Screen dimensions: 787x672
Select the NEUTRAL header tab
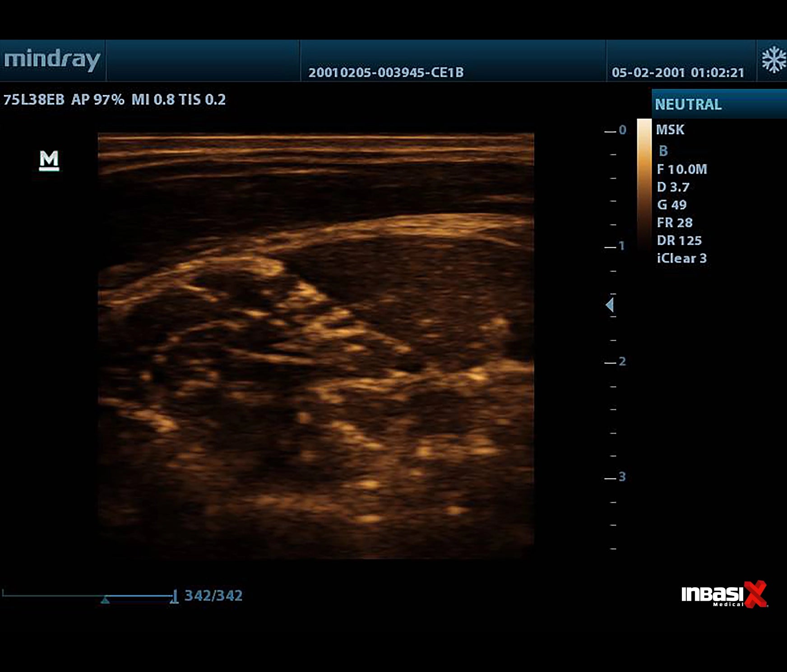coord(719,104)
